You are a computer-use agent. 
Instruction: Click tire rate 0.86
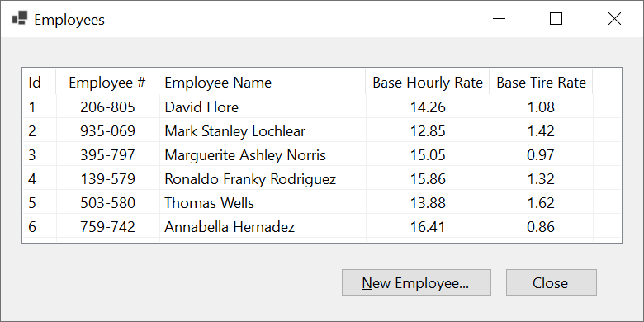(x=541, y=227)
